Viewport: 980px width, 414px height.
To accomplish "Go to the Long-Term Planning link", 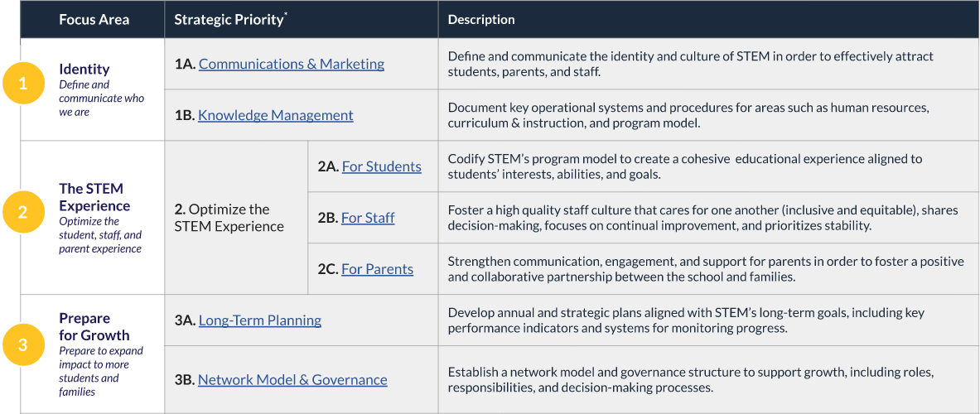I will pos(259,320).
